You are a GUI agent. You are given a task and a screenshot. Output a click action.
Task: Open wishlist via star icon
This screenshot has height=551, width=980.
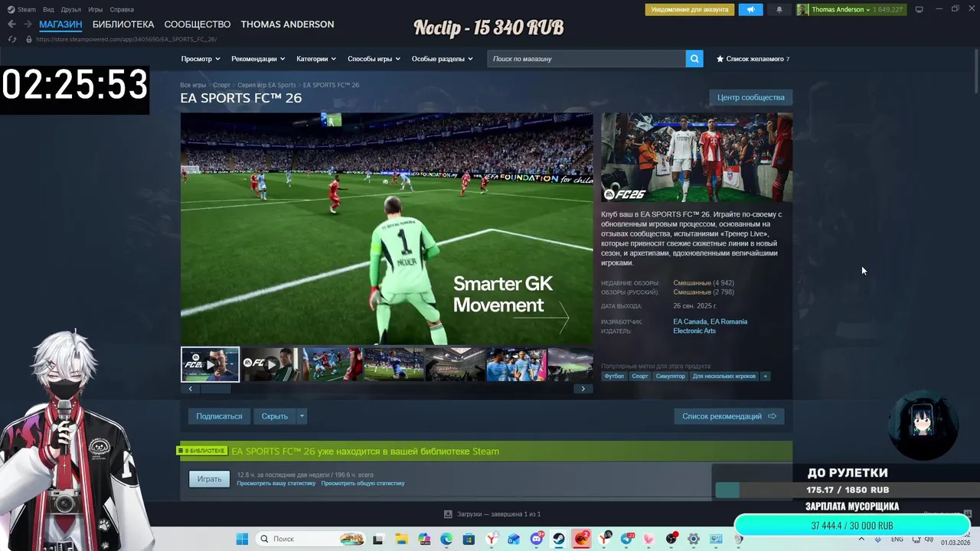pyautogui.click(x=720, y=59)
